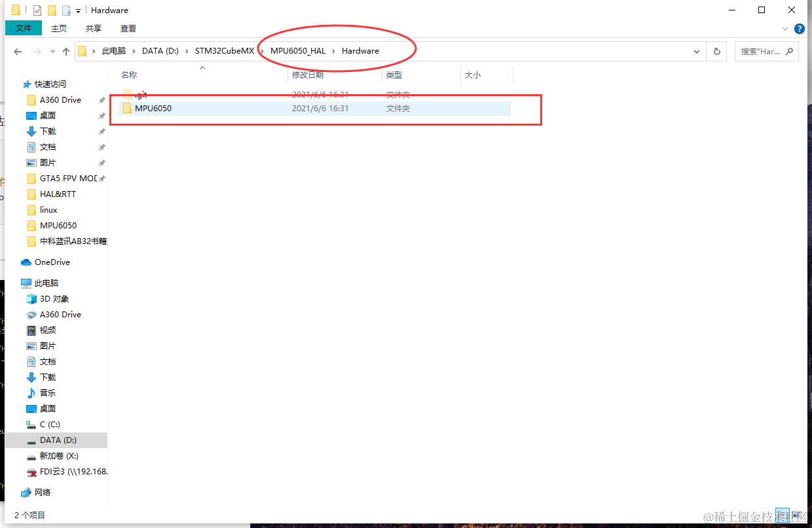Sort by the 名称 column header
The image size is (812, 528).
click(x=129, y=75)
